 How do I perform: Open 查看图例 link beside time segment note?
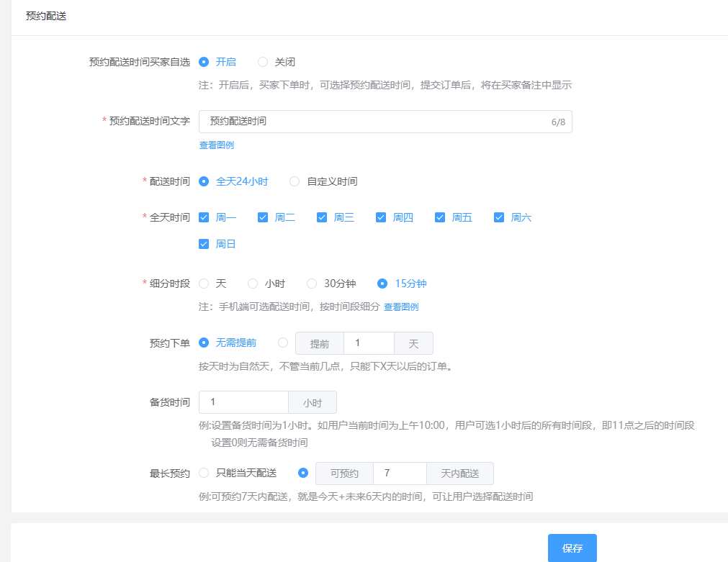[x=401, y=307]
